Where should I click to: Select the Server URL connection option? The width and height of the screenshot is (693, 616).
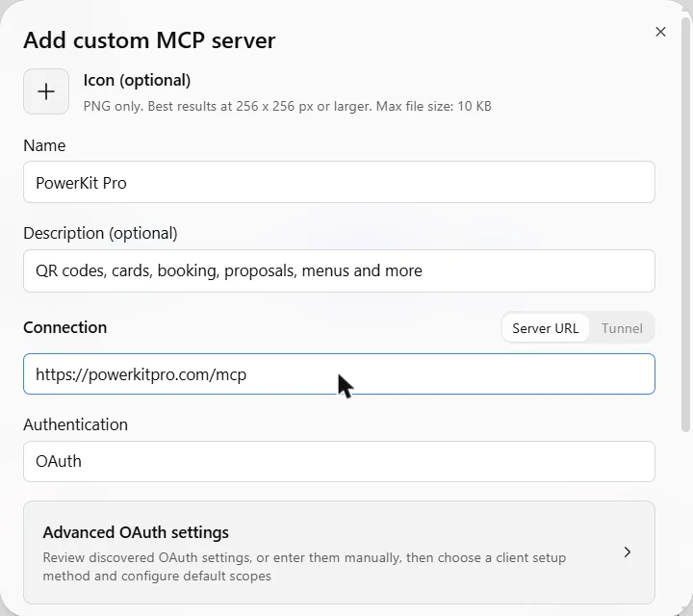pos(545,328)
